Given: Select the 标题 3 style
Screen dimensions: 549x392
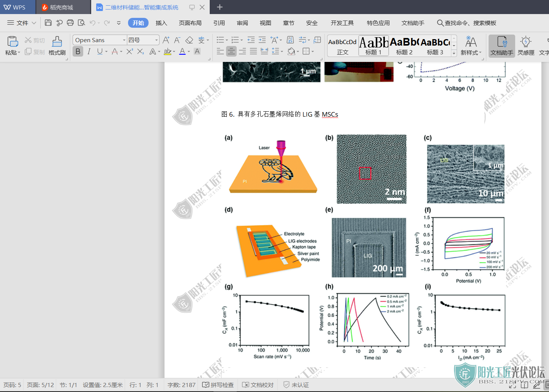Looking at the screenshot, I should point(435,46).
